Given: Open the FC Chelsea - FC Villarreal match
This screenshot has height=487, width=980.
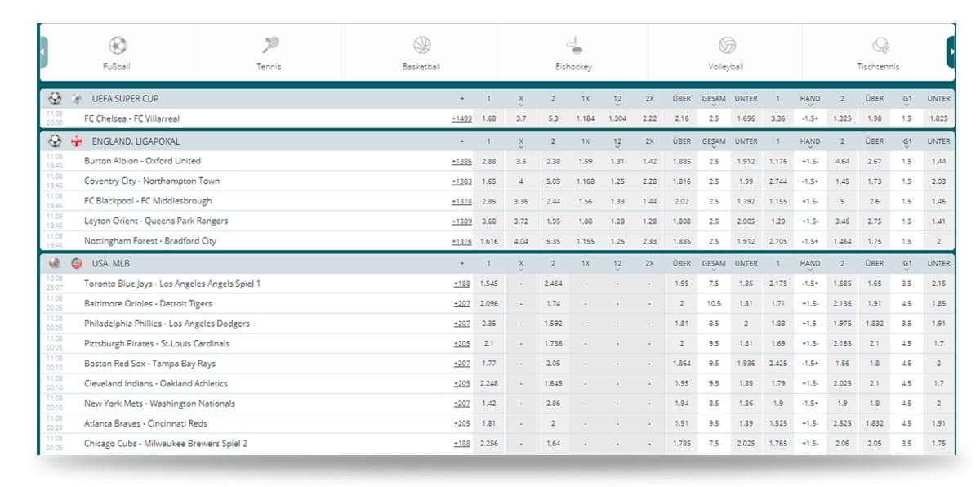Looking at the screenshot, I should click(131, 118).
